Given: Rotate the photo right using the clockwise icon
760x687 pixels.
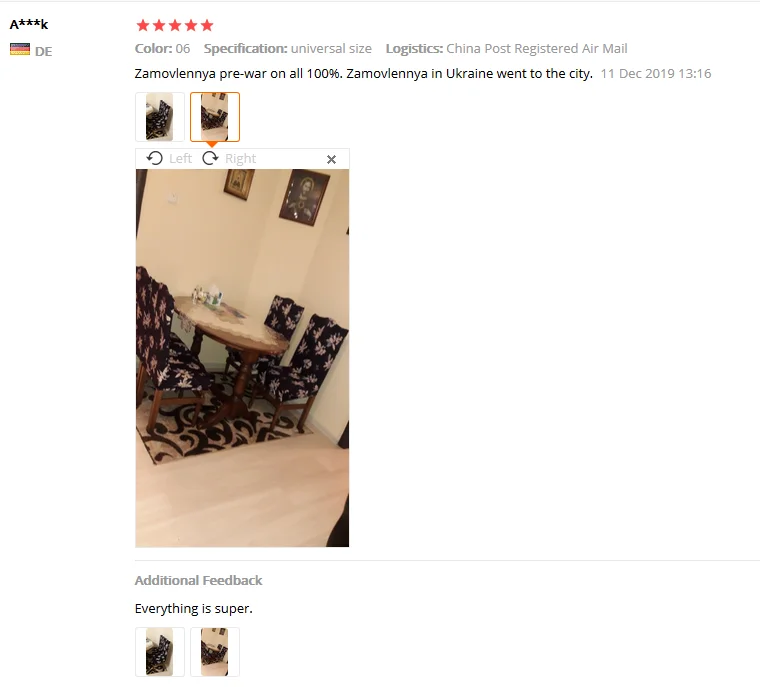Looking at the screenshot, I should pos(210,159).
